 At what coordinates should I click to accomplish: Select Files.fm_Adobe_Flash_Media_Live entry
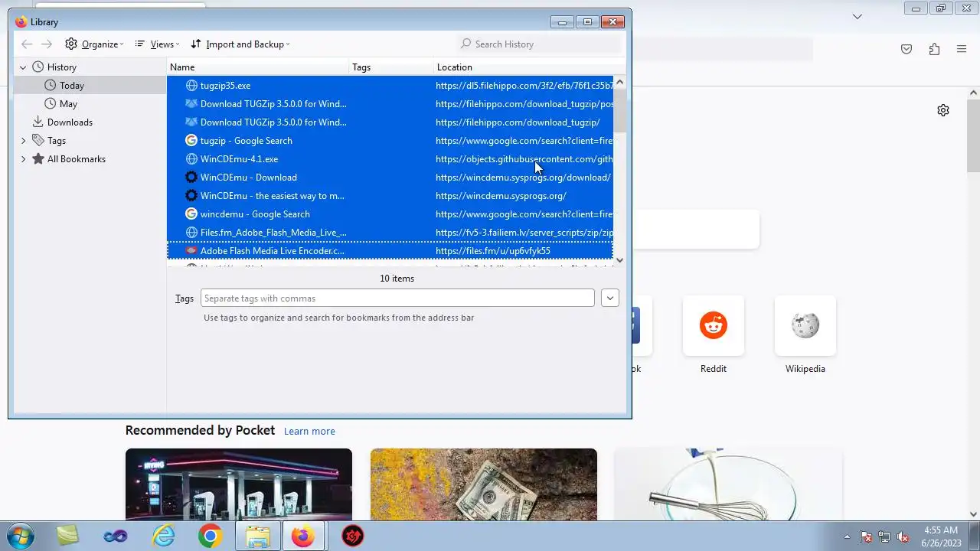pyautogui.click(x=390, y=233)
